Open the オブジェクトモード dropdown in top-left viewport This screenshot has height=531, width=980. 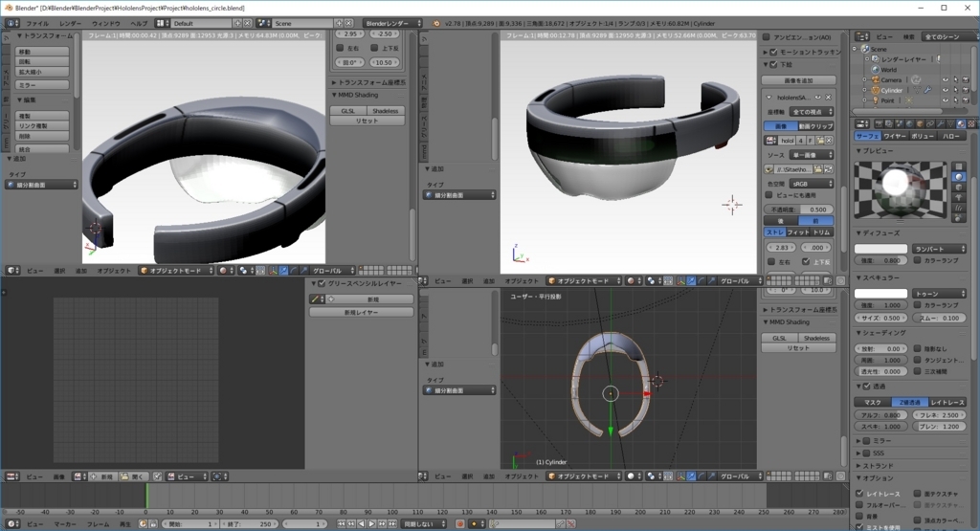pos(177,271)
